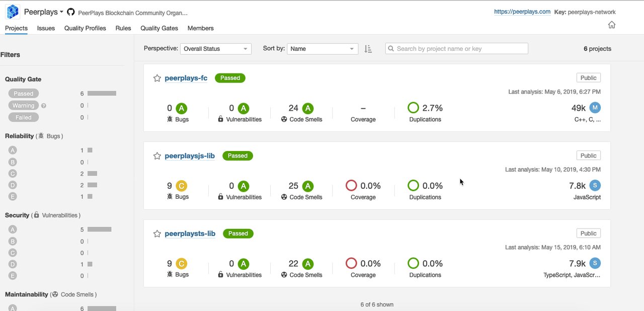
Task: Favorite the peerplaysts-lib project star
Action: coord(157,234)
